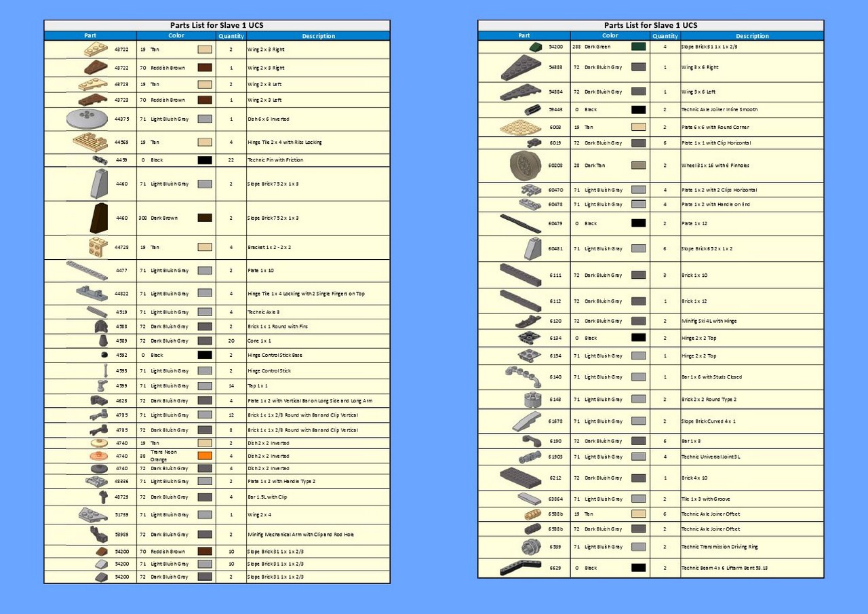
Task: Click the quantity 20 in the Cone 1 x 1 row
Action: coord(231,341)
